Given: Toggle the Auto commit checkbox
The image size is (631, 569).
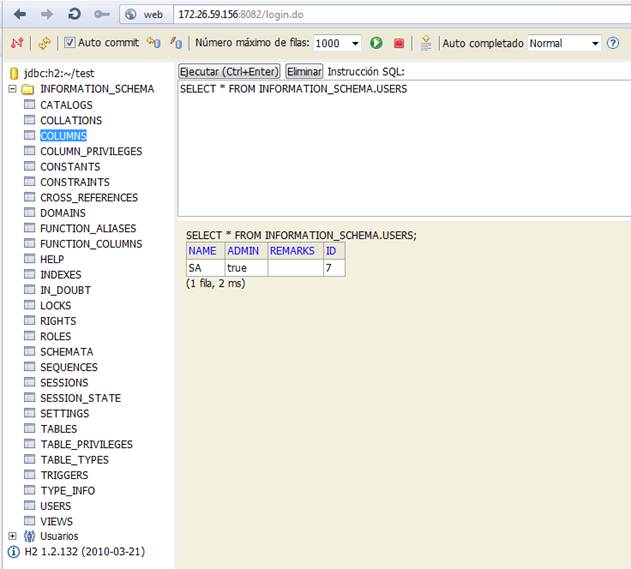Looking at the screenshot, I should click(x=70, y=43).
